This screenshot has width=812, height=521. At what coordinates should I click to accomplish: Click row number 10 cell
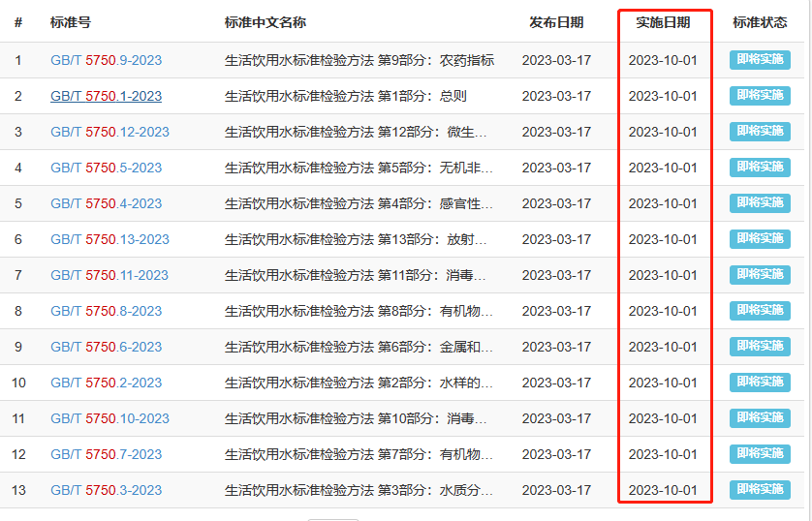[18, 383]
